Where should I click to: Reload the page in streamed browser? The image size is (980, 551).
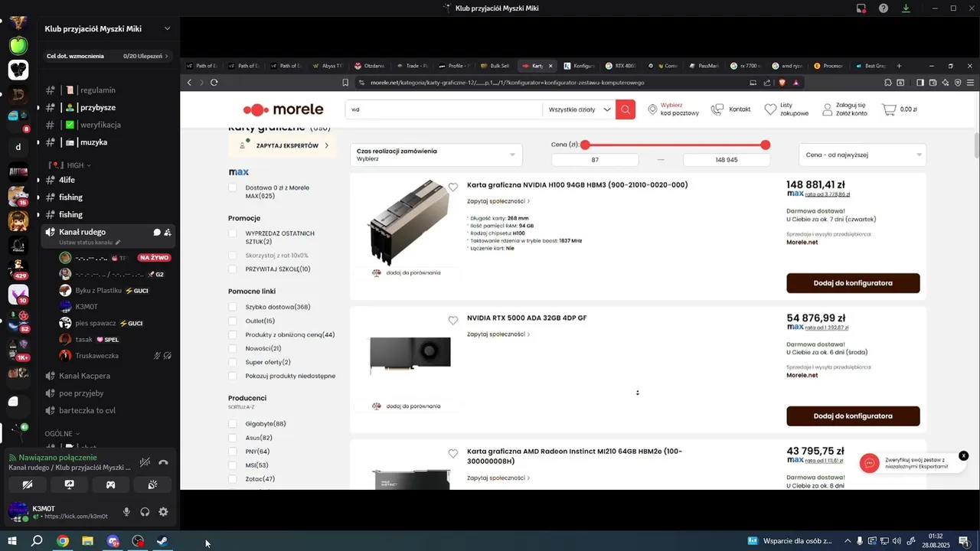coord(214,83)
